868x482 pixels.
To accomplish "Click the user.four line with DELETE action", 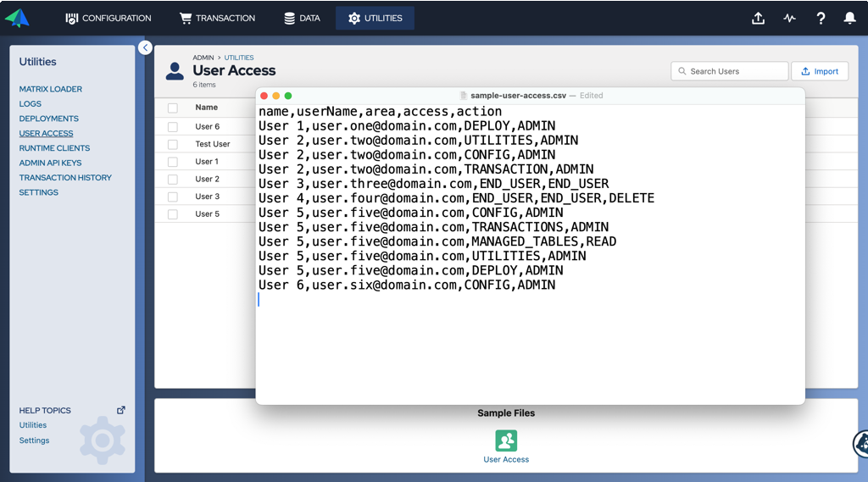I will tap(456, 198).
